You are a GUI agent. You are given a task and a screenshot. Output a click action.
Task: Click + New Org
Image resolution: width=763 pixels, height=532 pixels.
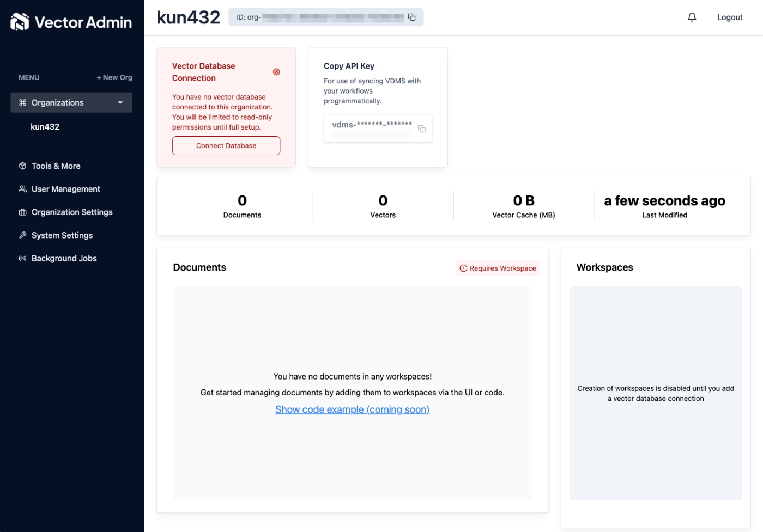tap(114, 77)
